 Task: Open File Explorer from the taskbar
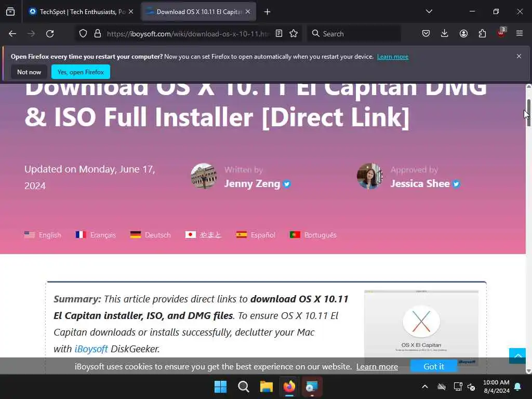tap(267, 387)
